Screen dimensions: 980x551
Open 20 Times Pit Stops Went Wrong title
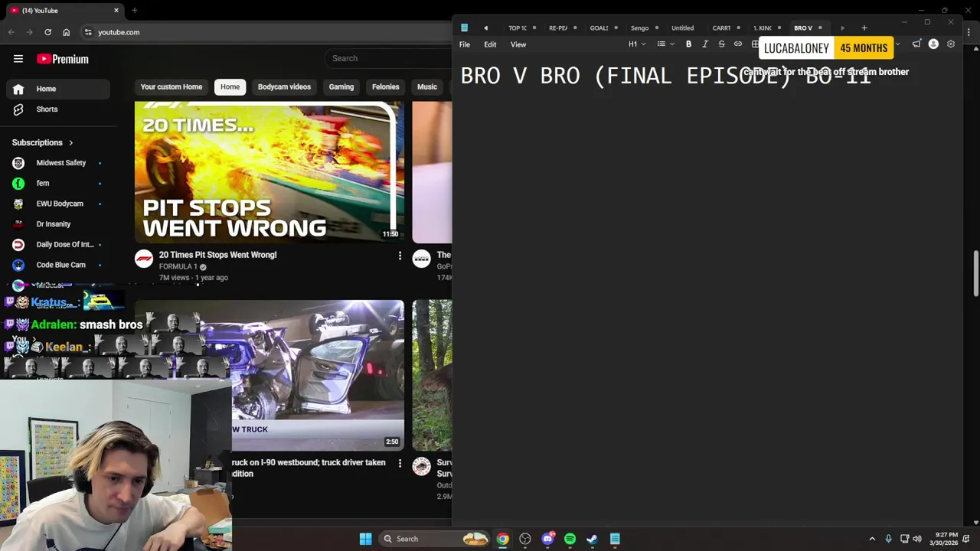[x=217, y=255]
